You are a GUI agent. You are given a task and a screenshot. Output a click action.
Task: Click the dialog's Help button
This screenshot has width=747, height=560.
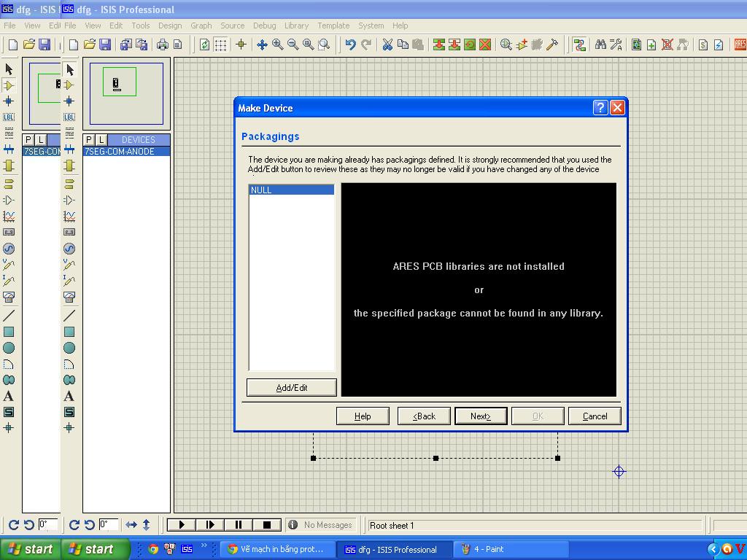click(x=363, y=416)
